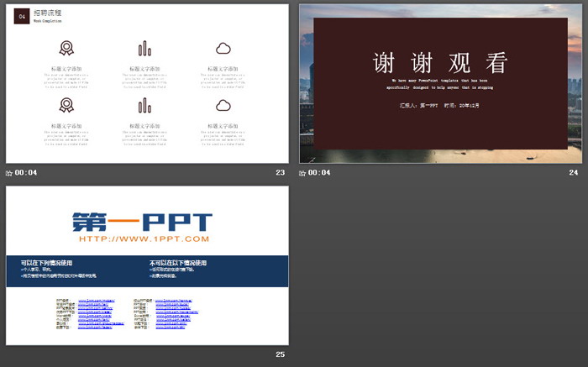Click the bottom-row bar chart icon in slide 23
This screenshot has height=367, width=588.
pos(144,105)
